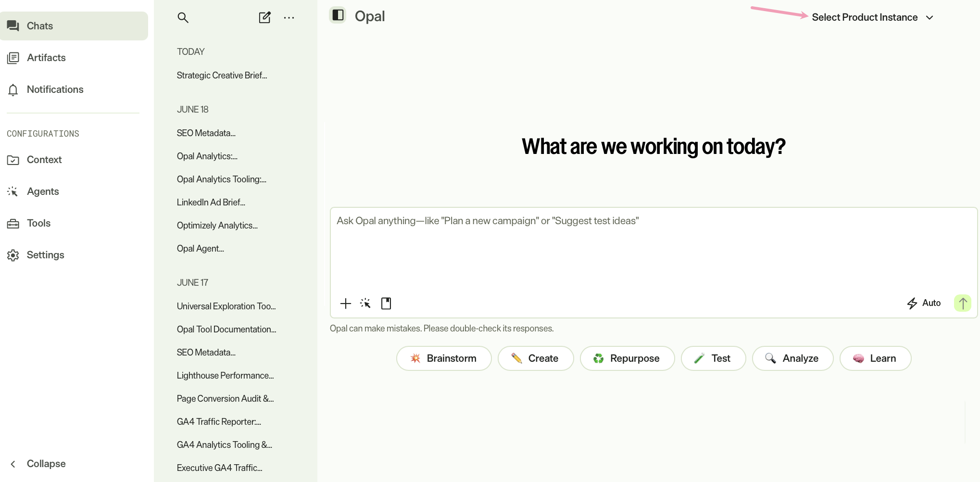The height and width of the screenshot is (482, 980).
Task: Collapse the left navigation sidebar
Action: 38,464
